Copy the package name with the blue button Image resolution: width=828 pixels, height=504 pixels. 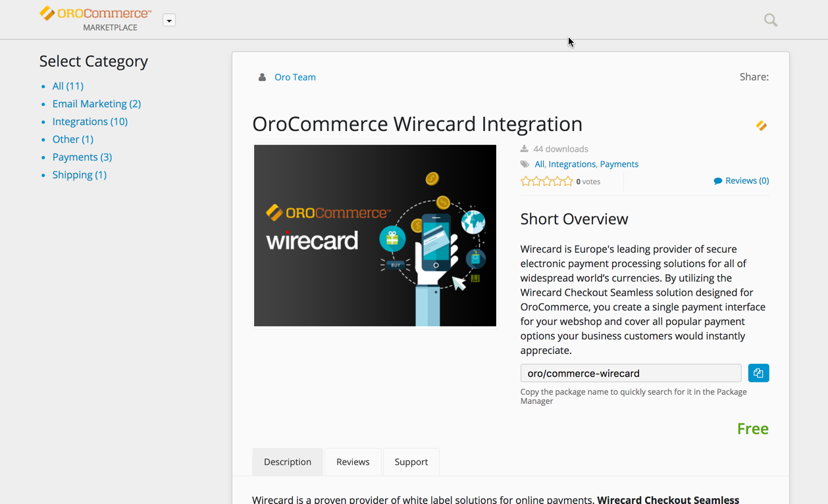[758, 373]
